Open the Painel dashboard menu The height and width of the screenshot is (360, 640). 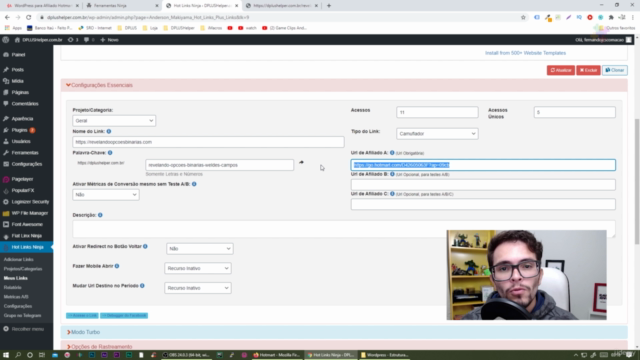[x=18, y=54]
